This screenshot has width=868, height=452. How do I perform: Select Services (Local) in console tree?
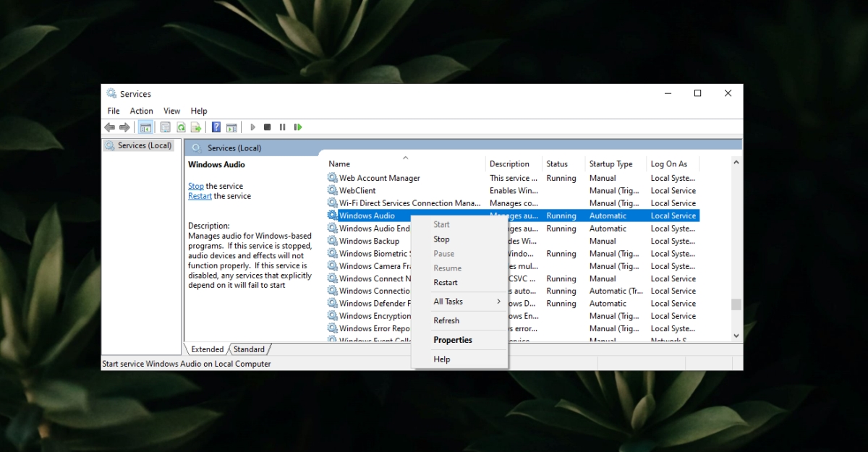[x=139, y=145]
